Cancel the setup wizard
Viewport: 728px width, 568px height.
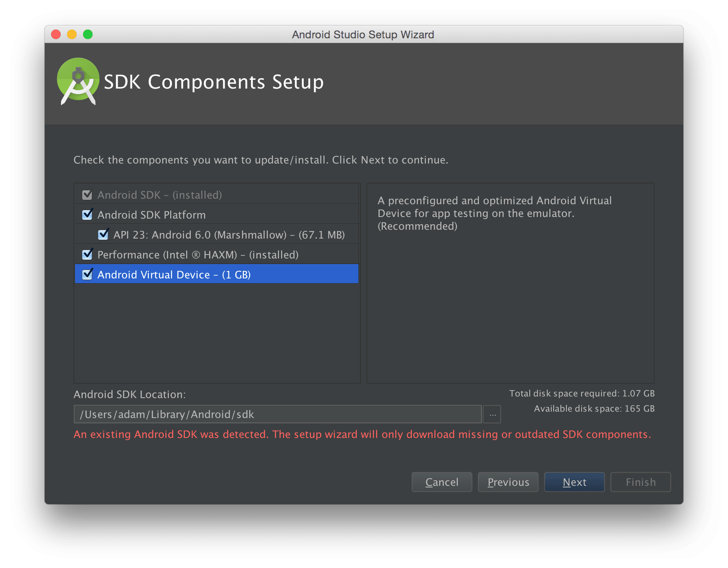coord(442,482)
